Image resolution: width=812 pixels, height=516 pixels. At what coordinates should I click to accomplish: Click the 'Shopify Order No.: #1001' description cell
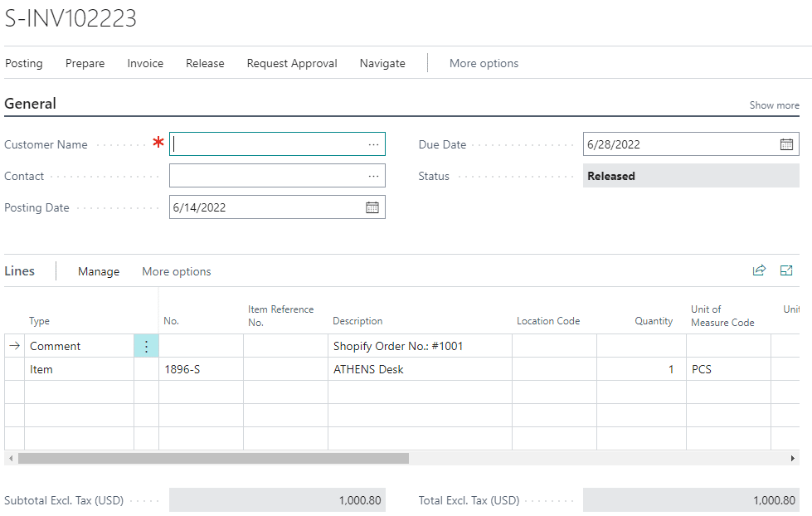point(420,346)
